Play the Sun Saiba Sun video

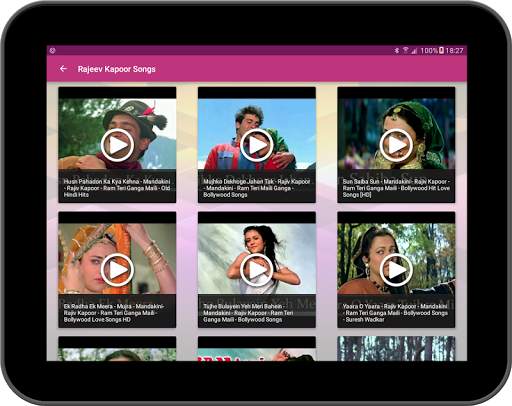[396, 145]
